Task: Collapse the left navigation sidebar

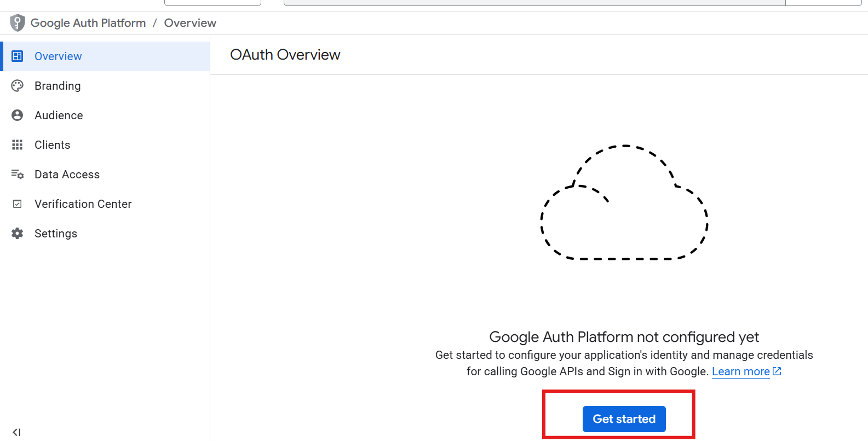Action: pos(16,432)
